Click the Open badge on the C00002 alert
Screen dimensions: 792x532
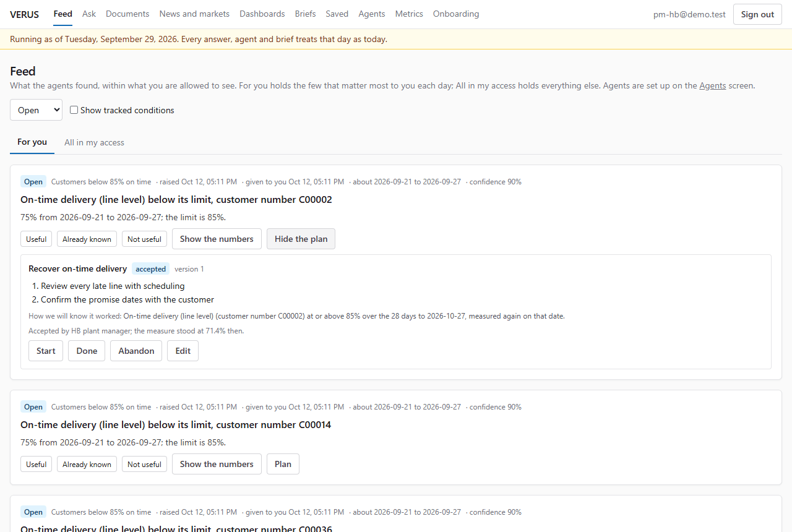click(33, 182)
